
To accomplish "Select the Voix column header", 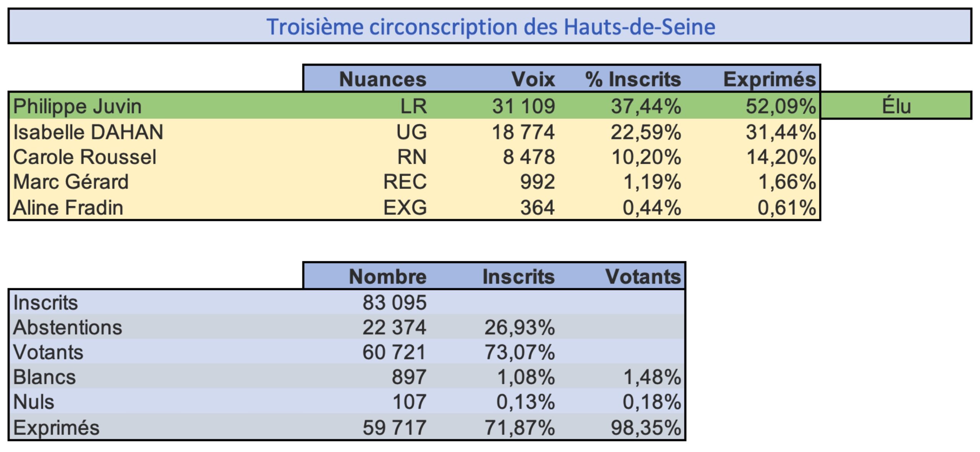I will click(533, 79).
